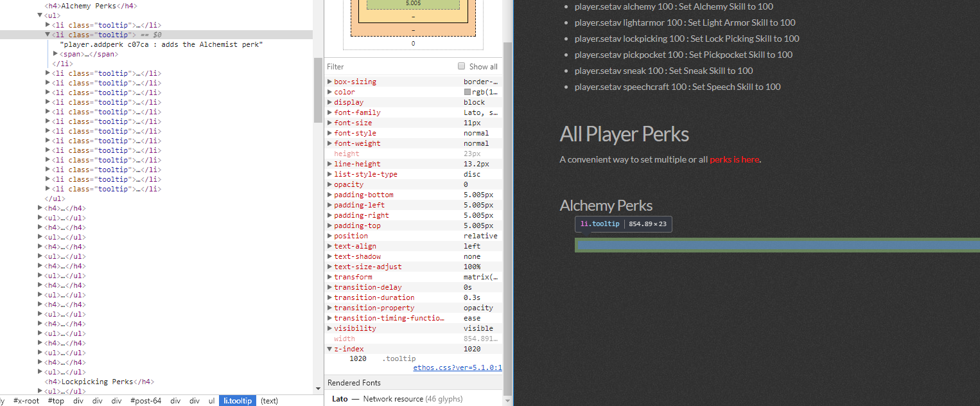The image size is (980, 406).
Task: Collapse the expanded z-index property
Action: [329, 349]
